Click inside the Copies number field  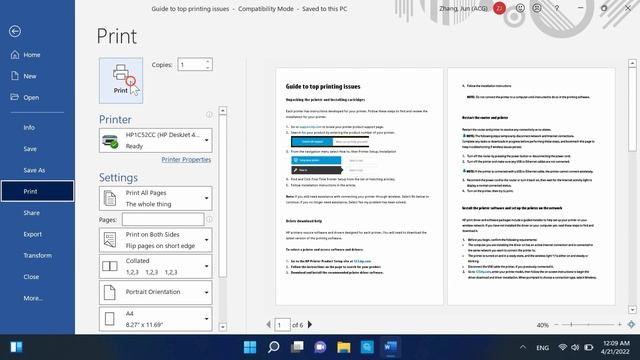pyautogui.click(x=191, y=64)
